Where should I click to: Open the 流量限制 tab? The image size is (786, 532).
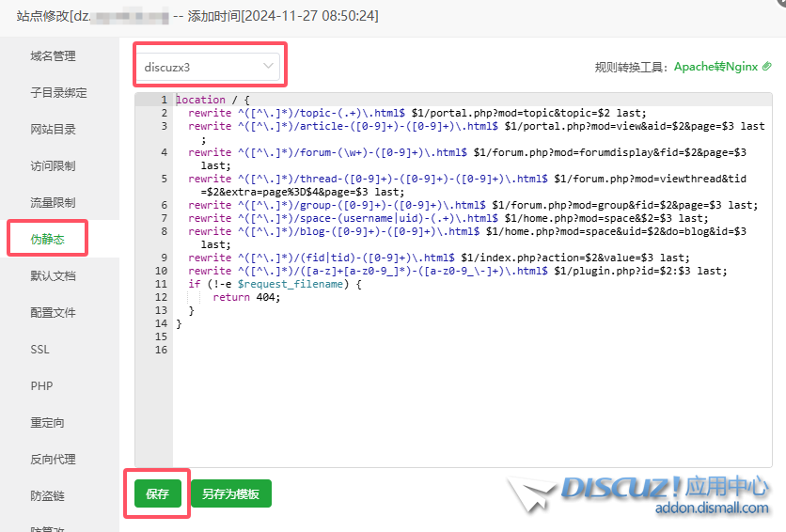tap(53, 203)
